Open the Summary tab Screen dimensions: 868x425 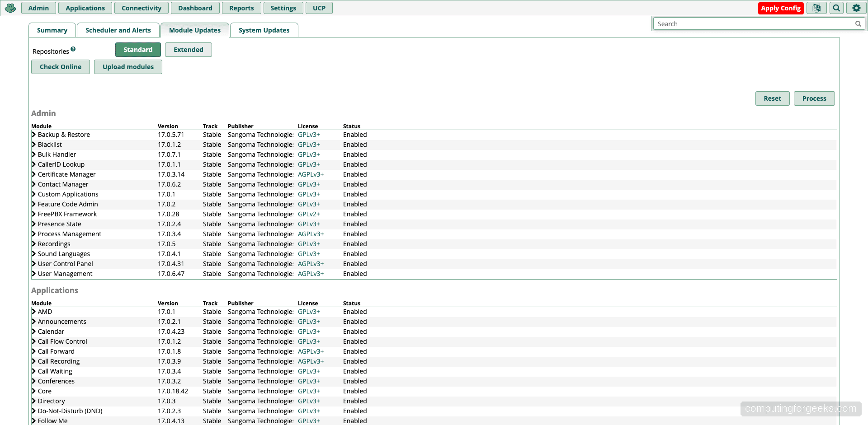click(52, 30)
